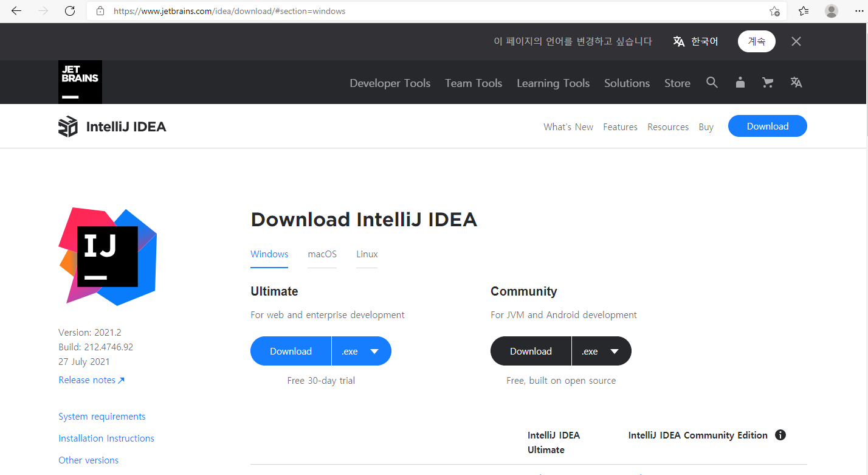Switch to macOS tab

tap(322, 254)
